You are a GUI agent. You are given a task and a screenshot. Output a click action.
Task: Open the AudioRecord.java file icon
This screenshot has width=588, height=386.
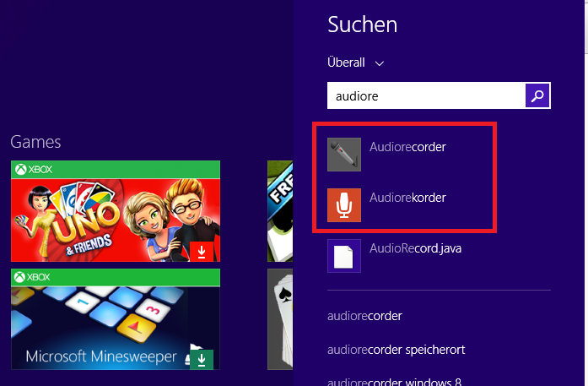click(344, 256)
